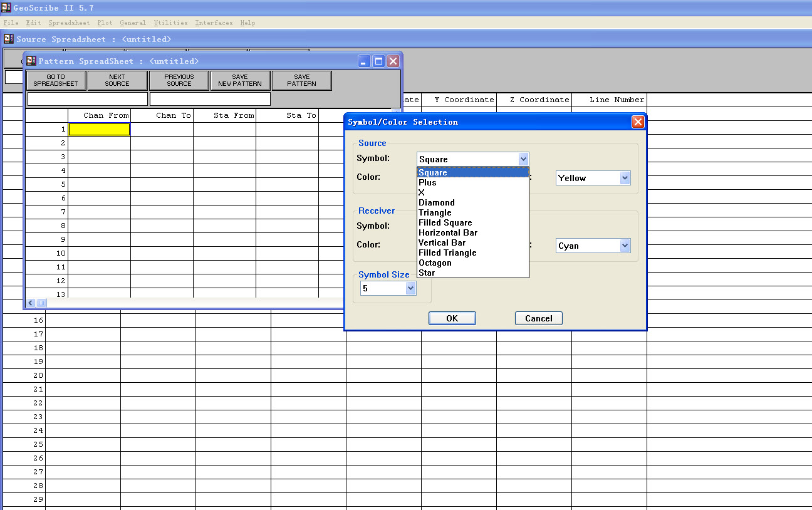This screenshot has height=510, width=812.
Task: Click the SAVE PATTERN button
Action: [x=301, y=80]
